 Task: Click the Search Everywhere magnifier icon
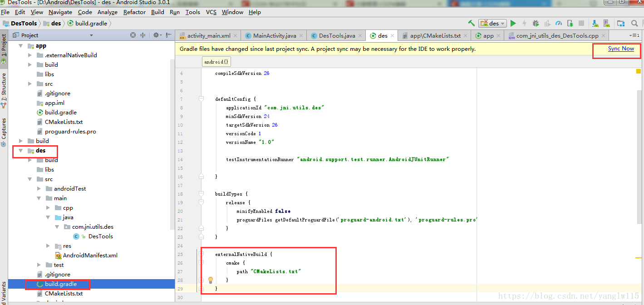[634, 23]
